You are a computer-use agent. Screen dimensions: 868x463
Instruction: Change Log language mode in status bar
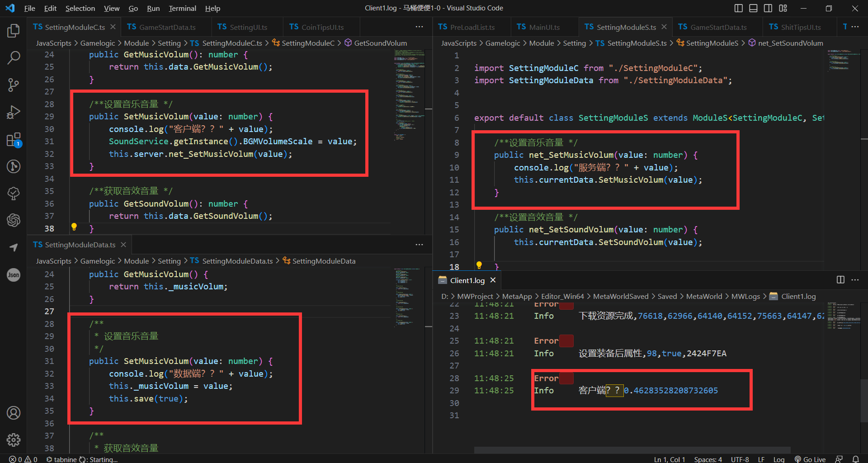click(779, 459)
